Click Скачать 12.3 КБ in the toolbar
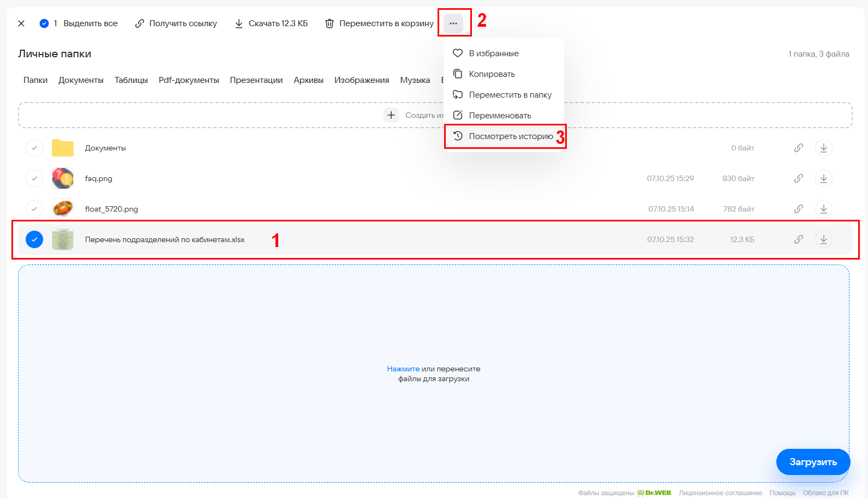Image resolution: width=868 pixels, height=499 pixels. coord(271,23)
